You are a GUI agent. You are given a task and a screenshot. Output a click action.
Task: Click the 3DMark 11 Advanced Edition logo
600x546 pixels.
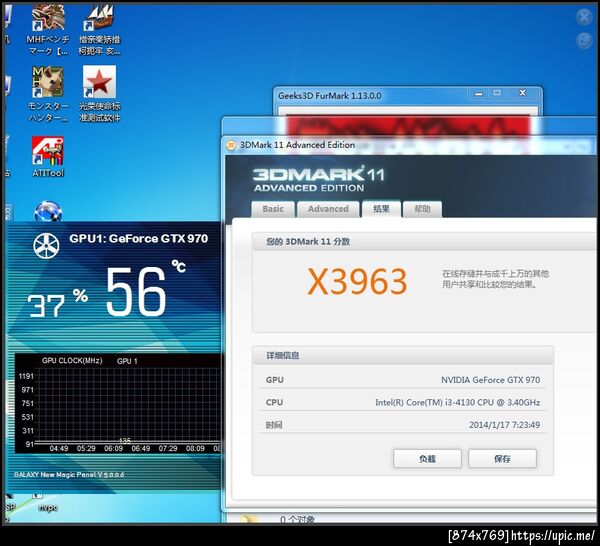(x=318, y=179)
